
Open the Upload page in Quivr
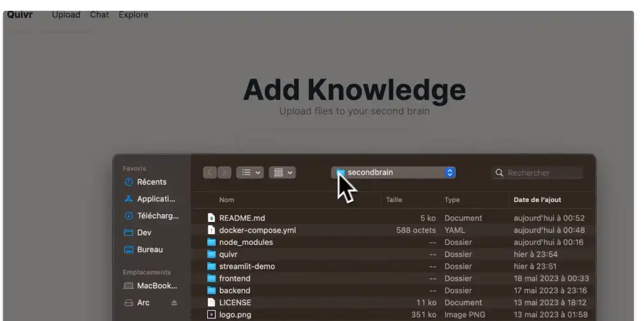click(66, 15)
